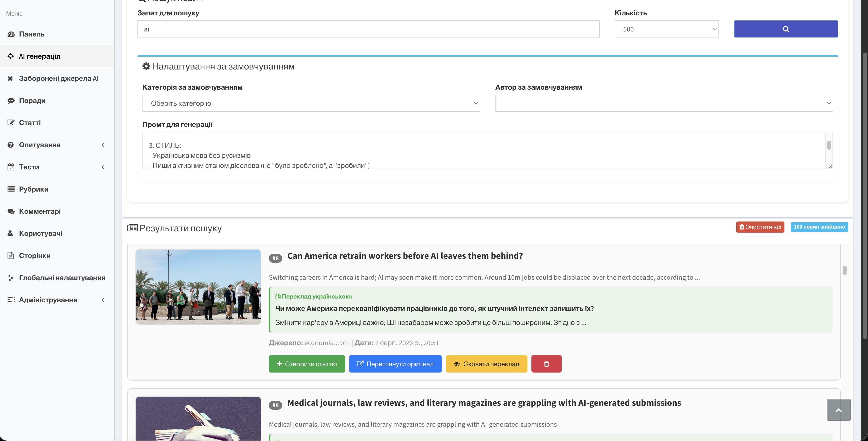Click the Опитування question mark icon
This screenshot has height=441, width=868.
[11, 145]
